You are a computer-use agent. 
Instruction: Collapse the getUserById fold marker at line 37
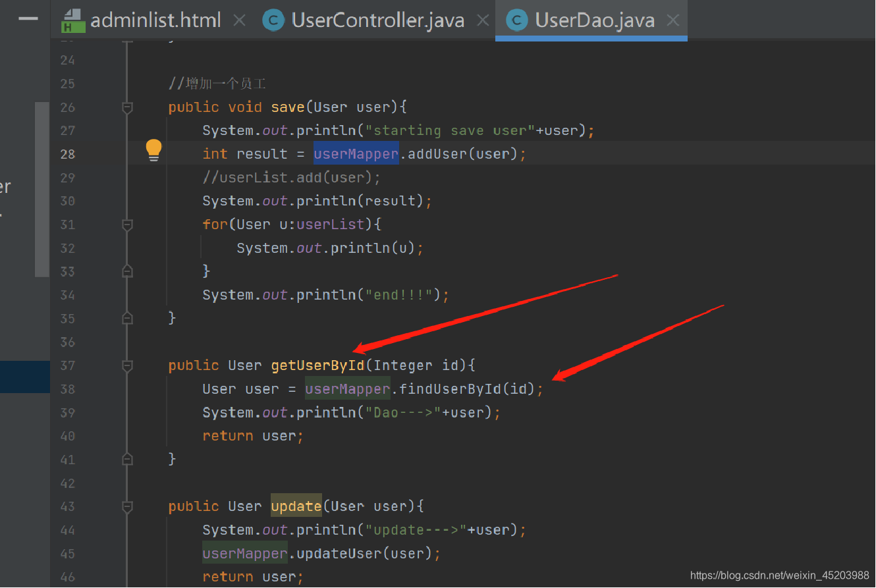(x=128, y=365)
